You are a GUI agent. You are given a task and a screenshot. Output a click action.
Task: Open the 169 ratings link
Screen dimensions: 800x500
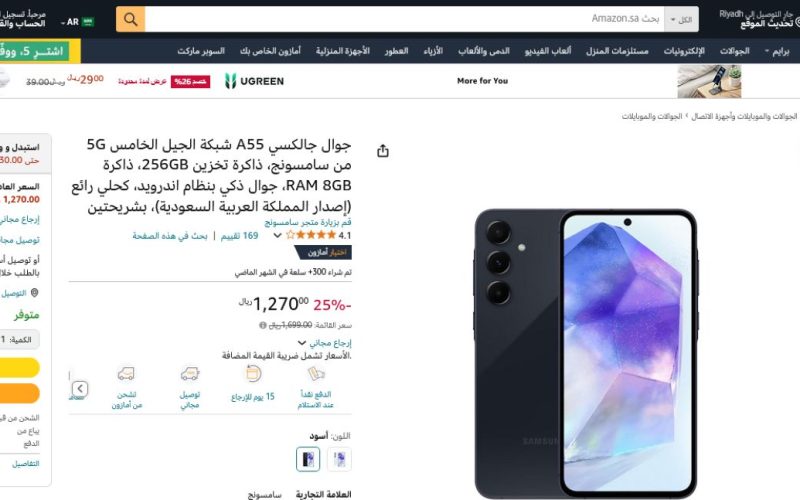tap(239, 236)
